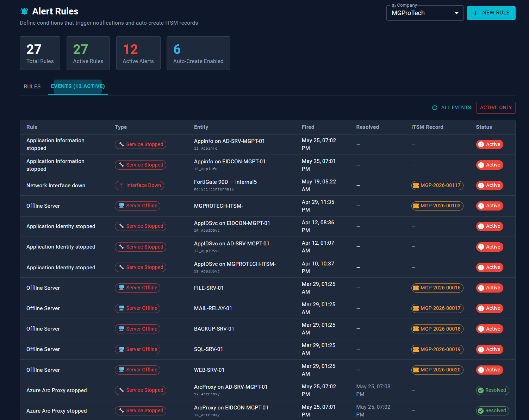Click Server Offline monitor icon for MGPROTECH-ITSM-
This screenshot has height=420, width=529.
(121, 206)
